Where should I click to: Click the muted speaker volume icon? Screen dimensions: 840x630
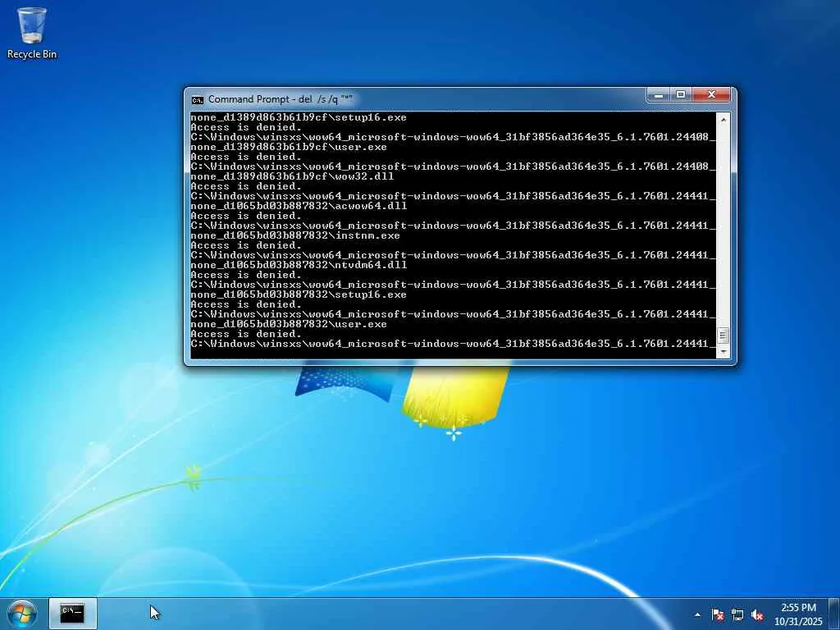[757, 615]
